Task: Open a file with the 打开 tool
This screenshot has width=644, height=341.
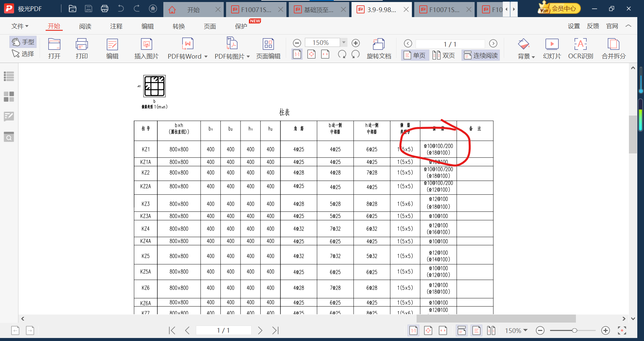Action: pos(54,49)
